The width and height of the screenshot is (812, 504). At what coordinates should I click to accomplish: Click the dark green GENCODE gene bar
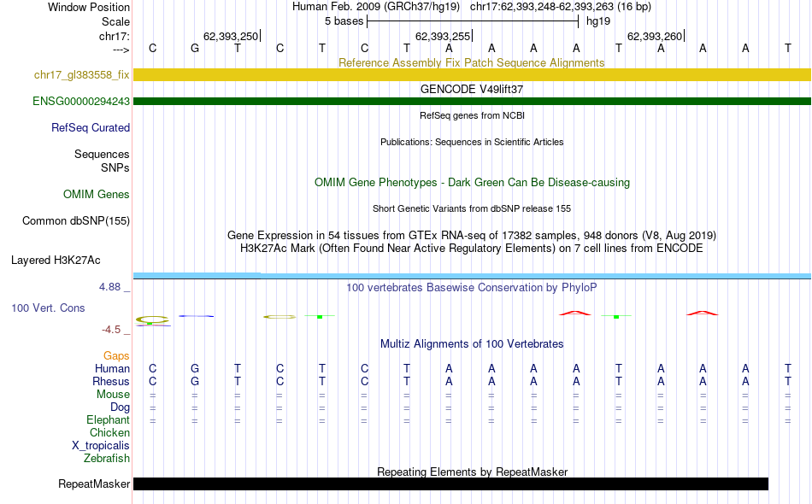pyautogui.click(x=472, y=101)
